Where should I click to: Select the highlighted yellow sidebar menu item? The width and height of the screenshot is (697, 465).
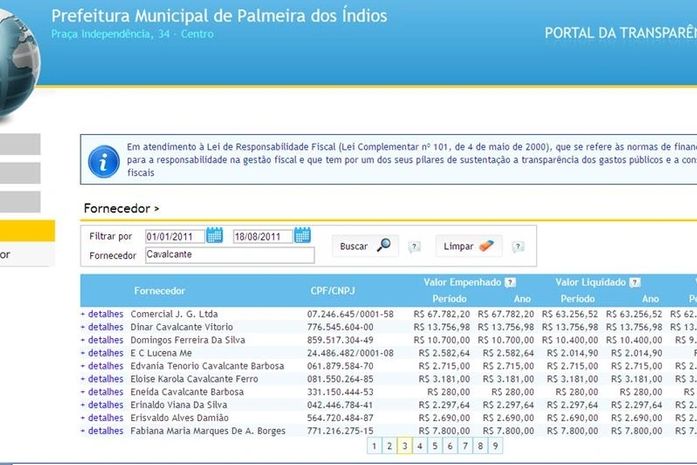pyautogui.click(x=27, y=231)
